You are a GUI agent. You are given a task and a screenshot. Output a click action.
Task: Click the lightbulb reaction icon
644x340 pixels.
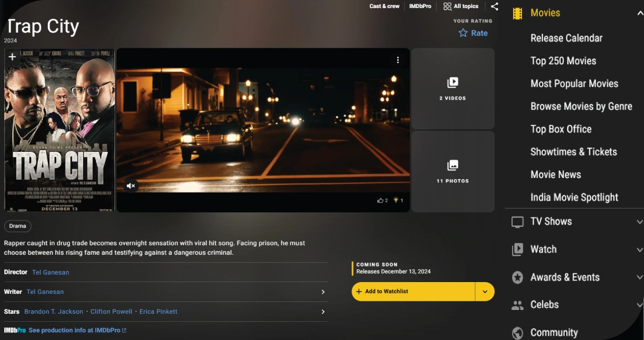396,201
